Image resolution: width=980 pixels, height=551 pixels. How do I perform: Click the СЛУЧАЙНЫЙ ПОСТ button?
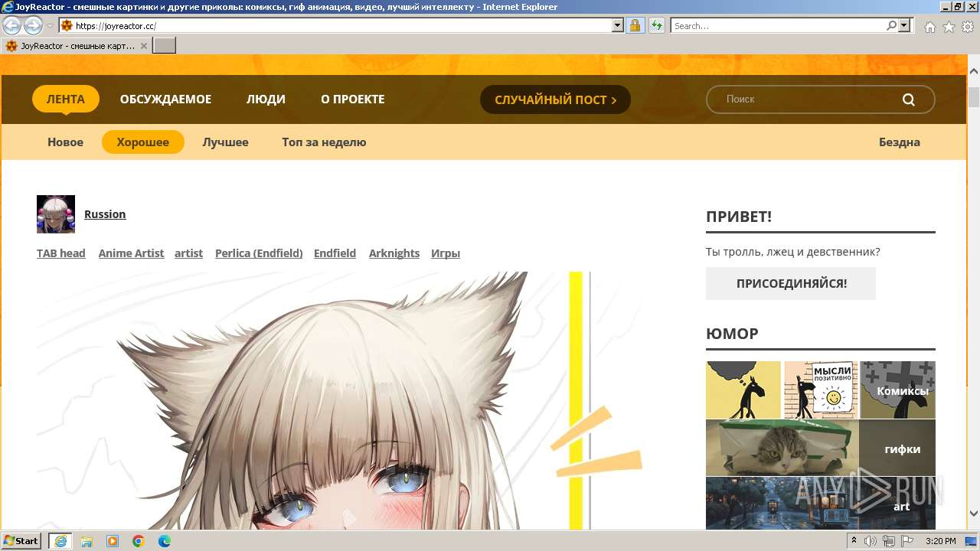point(555,99)
